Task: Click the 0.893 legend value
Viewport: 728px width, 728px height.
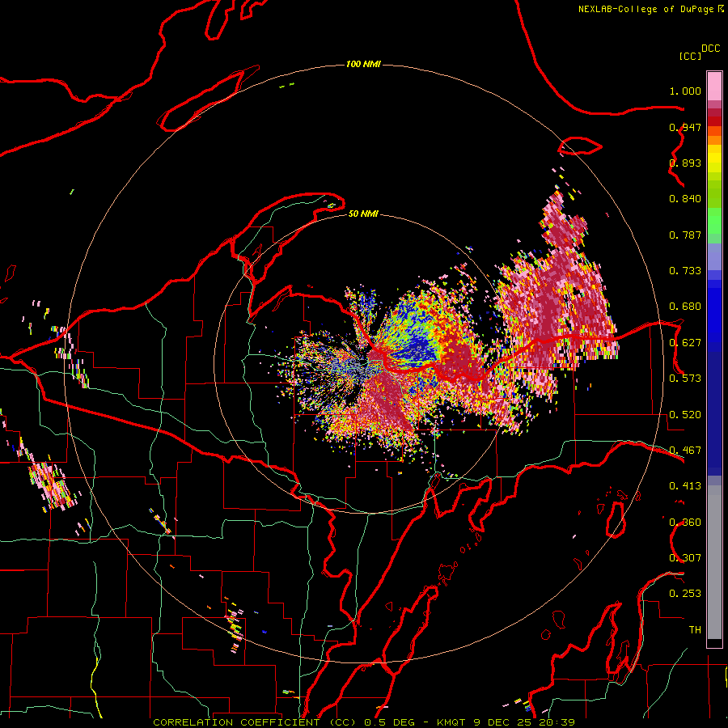Action: 685,163
